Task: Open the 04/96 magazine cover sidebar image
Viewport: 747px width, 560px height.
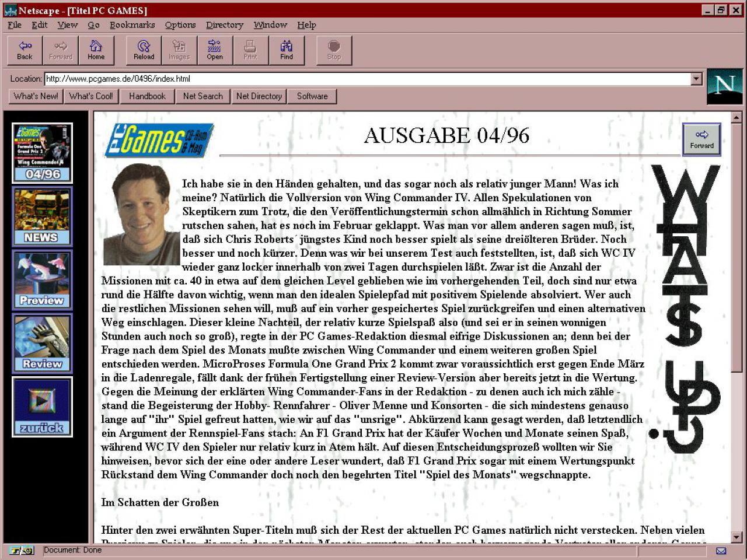Action: tap(43, 153)
